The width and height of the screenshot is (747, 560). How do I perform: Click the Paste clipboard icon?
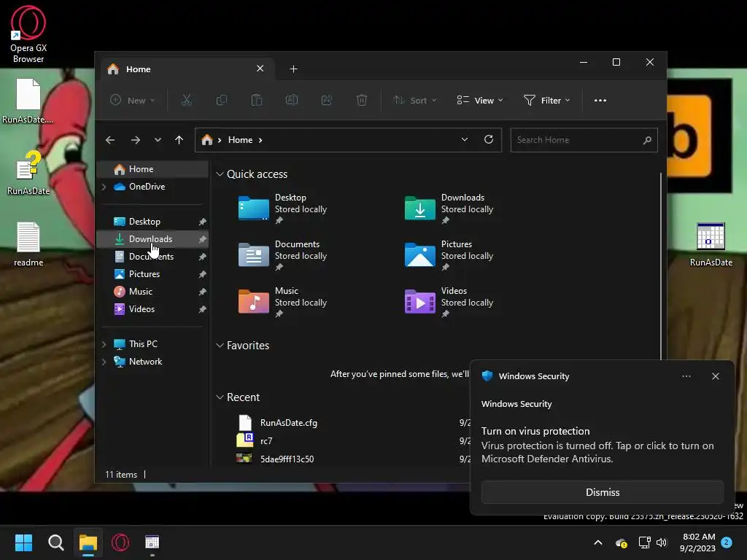[257, 100]
